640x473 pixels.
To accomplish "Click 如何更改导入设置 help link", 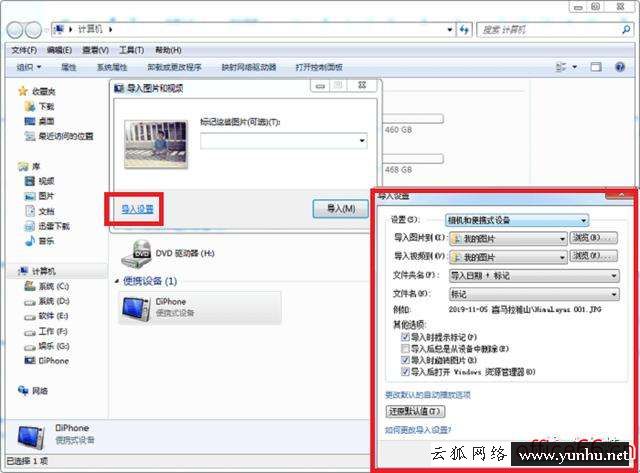I will pos(418,430).
